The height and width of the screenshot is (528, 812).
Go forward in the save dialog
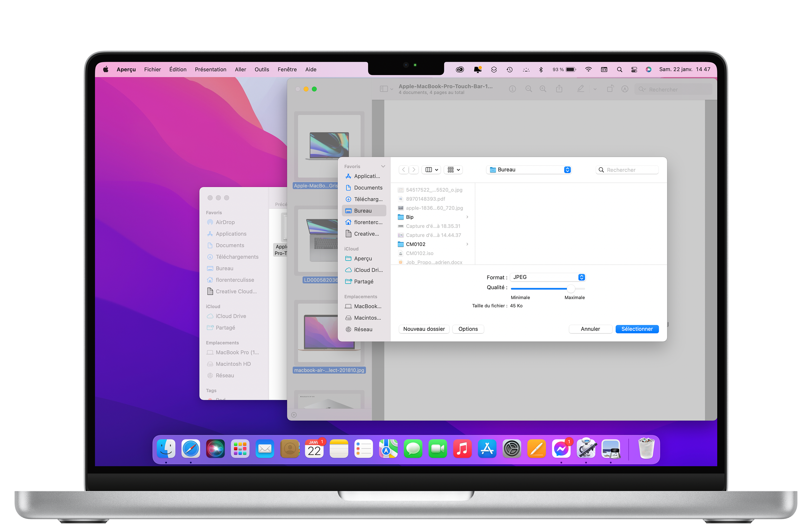pyautogui.click(x=414, y=170)
